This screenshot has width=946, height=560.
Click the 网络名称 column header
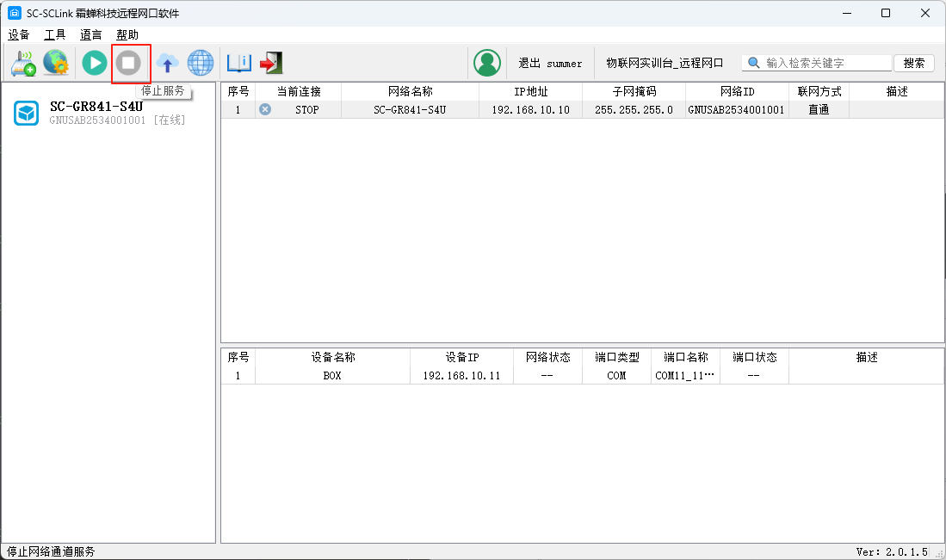[x=410, y=91]
